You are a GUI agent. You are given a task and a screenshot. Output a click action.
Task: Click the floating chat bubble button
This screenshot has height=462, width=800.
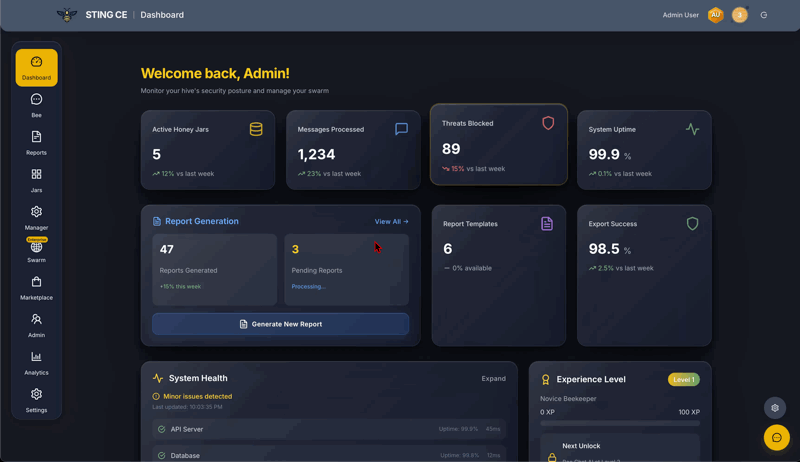tap(776, 437)
